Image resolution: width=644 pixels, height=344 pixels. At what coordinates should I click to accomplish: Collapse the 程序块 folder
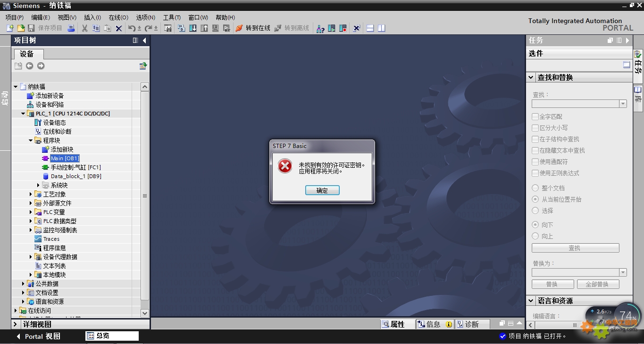pyautogui.click(x=31, y=140)
